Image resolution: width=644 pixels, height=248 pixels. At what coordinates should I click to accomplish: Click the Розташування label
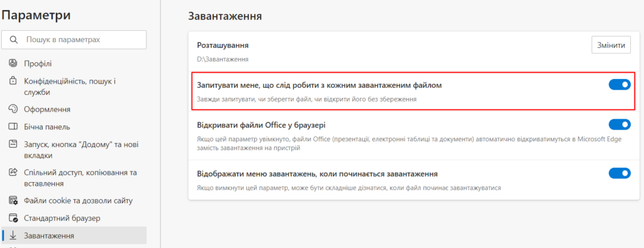click(223, 45)
